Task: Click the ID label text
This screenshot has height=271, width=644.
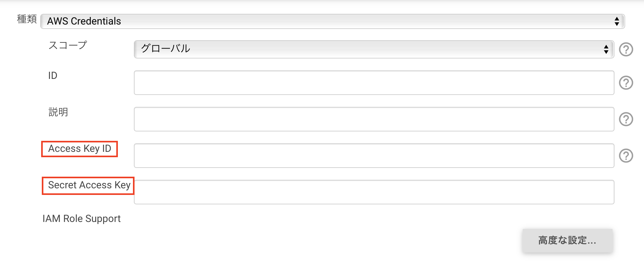Action: coord(52,75)
